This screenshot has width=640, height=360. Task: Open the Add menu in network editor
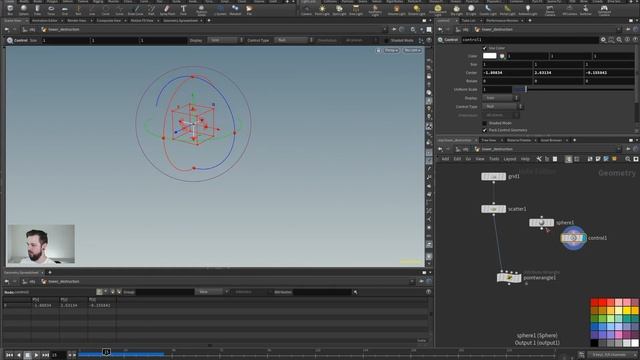[x=445, y=159]
